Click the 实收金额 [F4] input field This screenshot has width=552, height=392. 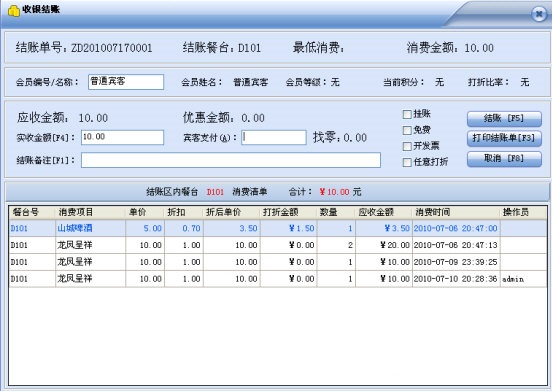[x=122, y=137]
